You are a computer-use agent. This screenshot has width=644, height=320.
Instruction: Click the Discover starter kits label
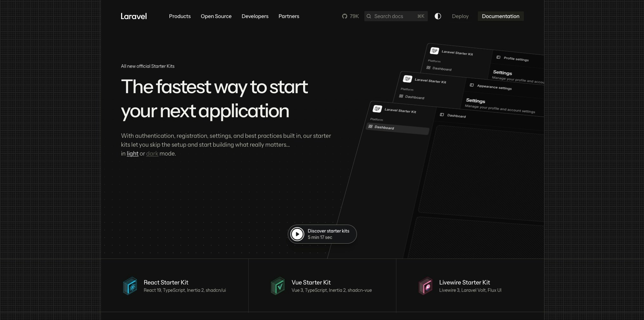tap(329, 231)
